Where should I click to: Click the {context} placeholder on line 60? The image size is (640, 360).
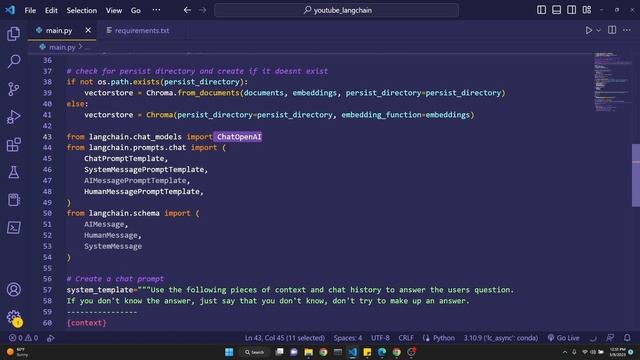coord(87,323)
